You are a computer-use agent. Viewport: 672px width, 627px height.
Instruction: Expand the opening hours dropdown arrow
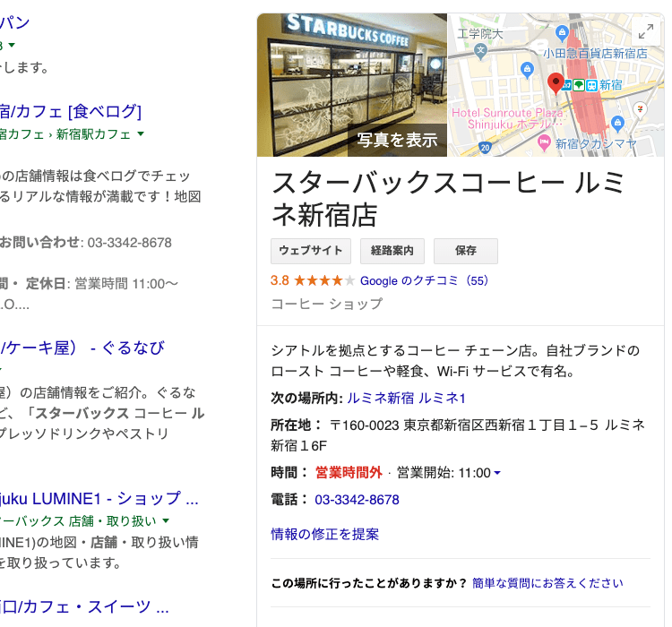[x=497, y=473]
